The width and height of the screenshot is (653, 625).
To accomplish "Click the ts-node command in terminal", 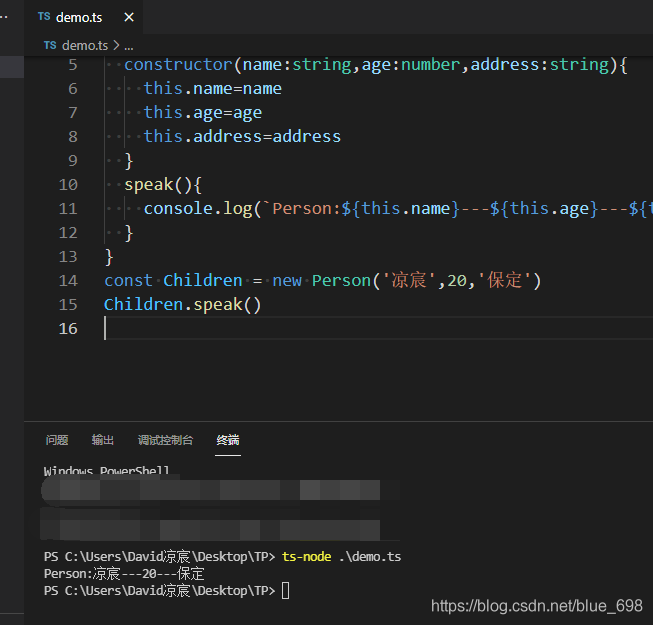I will 307,557.
